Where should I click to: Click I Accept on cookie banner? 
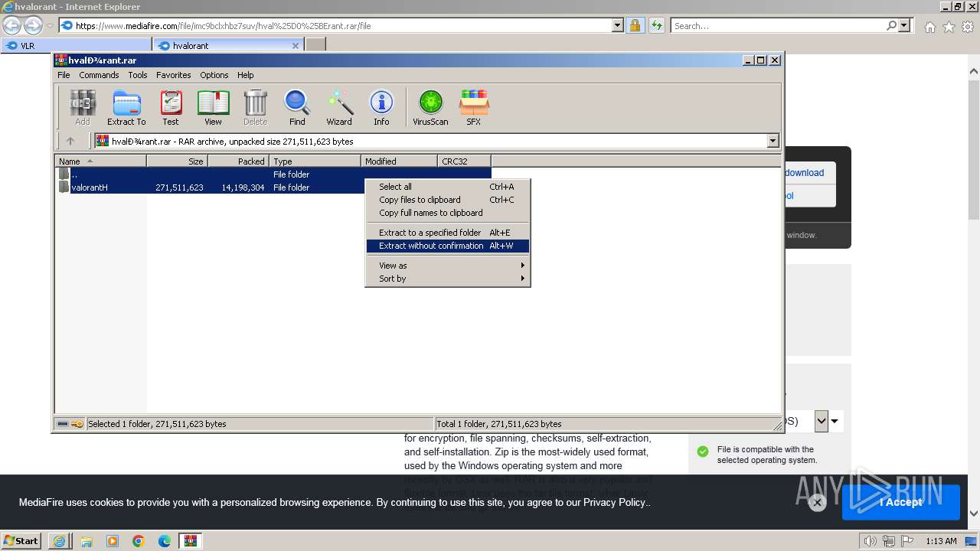901,502
